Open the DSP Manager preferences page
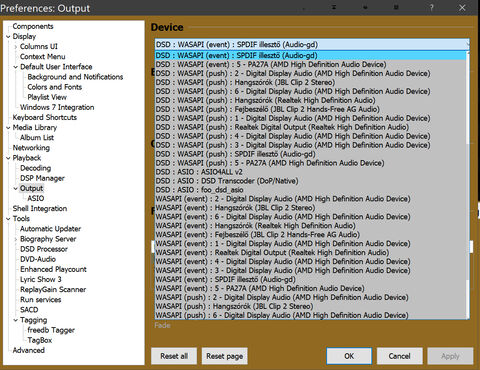 tap(42, 178)
